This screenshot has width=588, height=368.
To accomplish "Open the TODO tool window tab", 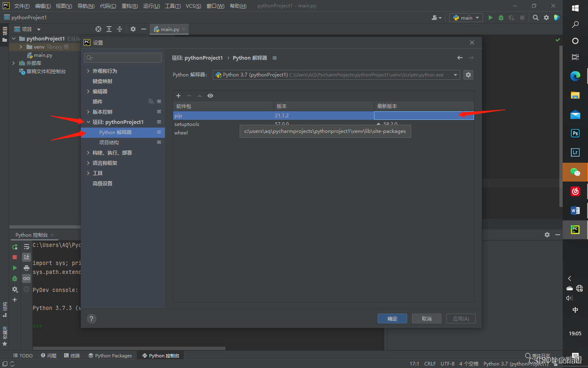I will point(23,356).
